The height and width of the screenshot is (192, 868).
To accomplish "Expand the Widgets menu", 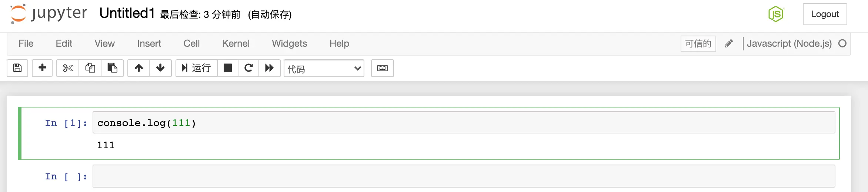I will point(290,43).
